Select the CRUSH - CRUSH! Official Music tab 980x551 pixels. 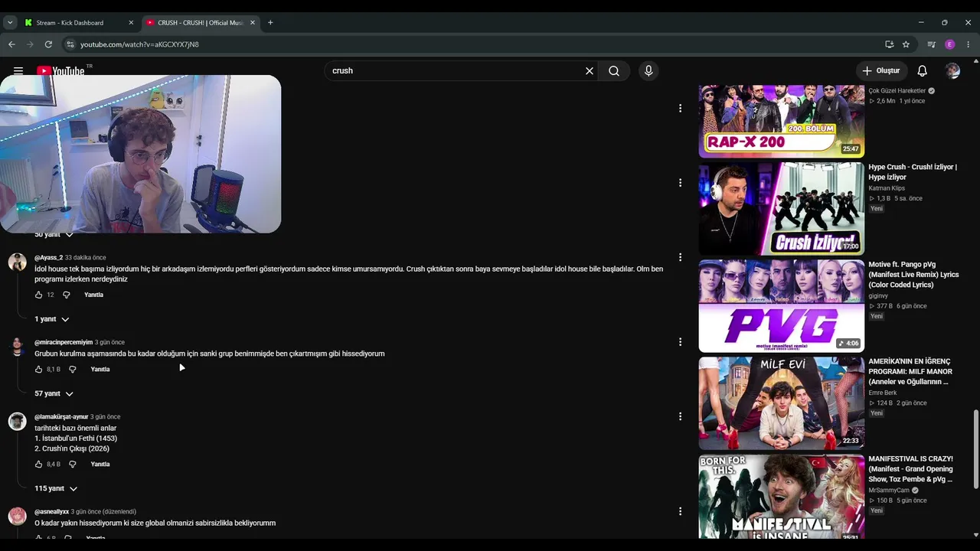click(201, 23)
